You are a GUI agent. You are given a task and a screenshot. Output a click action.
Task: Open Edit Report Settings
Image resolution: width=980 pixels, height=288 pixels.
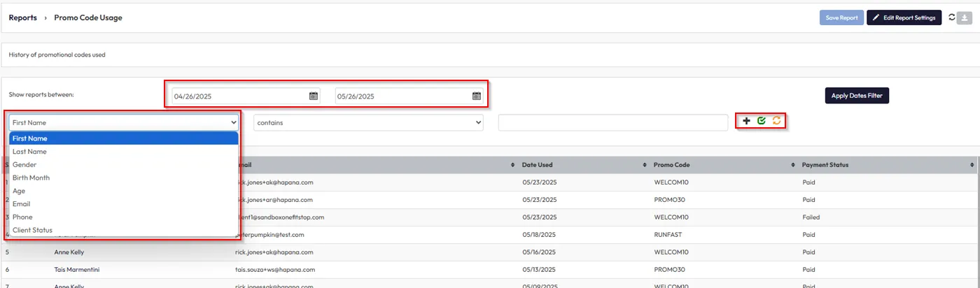click(x=904, y=17)
